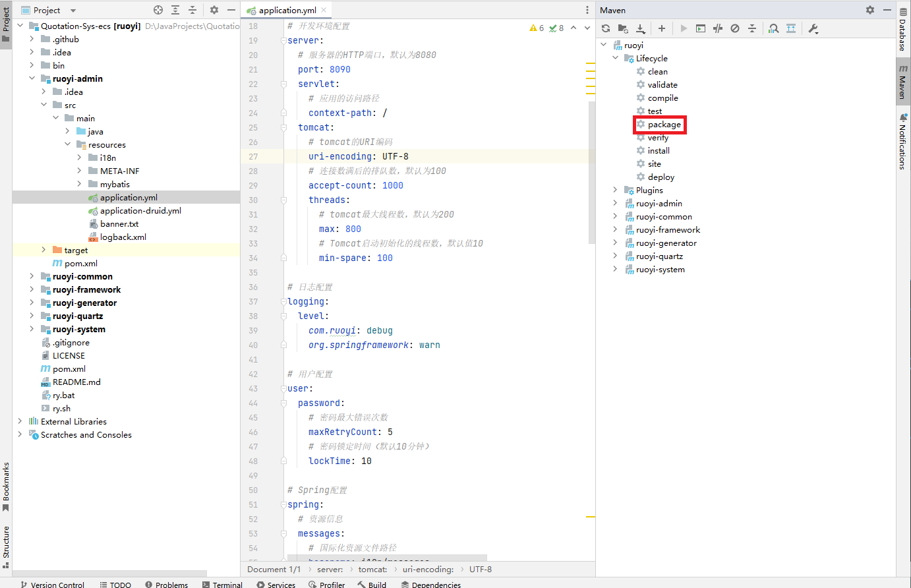911x588 pixels.
Task: Download sources and documentation icon
Action: 640,28
